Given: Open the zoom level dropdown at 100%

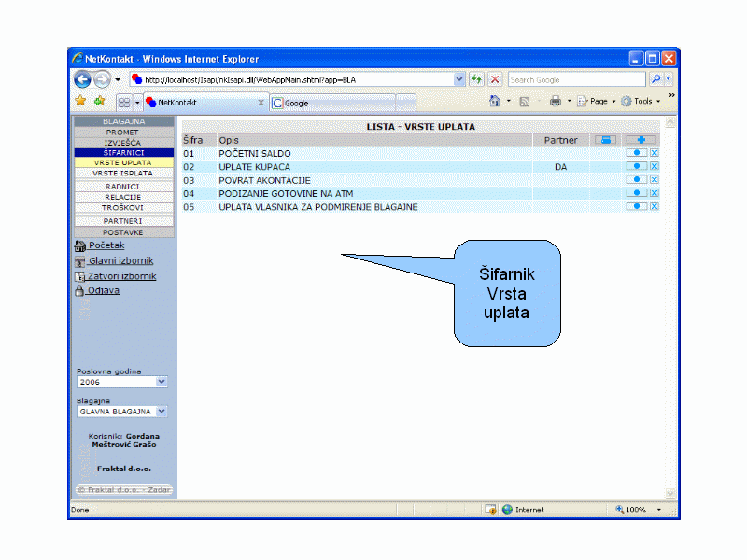Looking at the screenshot, I should click(659, 510).
